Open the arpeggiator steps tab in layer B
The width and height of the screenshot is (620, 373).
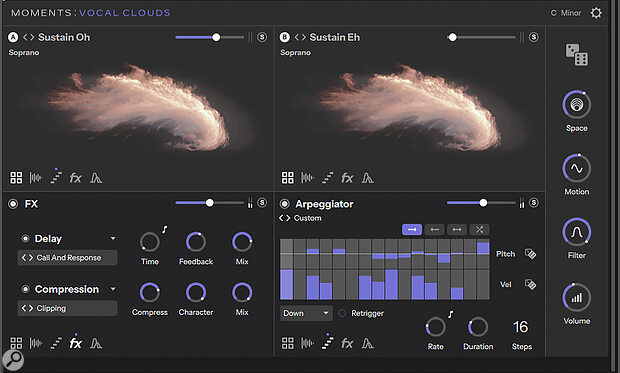point(327,178)
